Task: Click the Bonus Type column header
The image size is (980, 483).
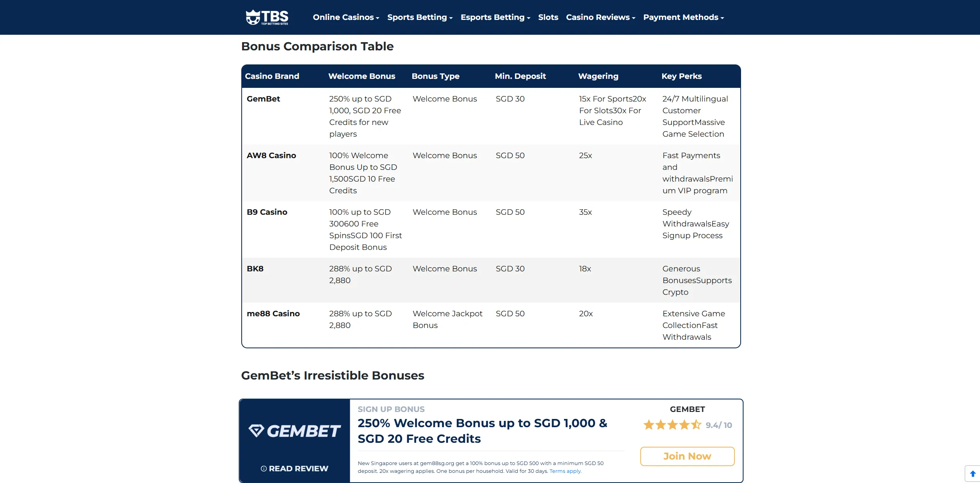Action: pos(435,76)
